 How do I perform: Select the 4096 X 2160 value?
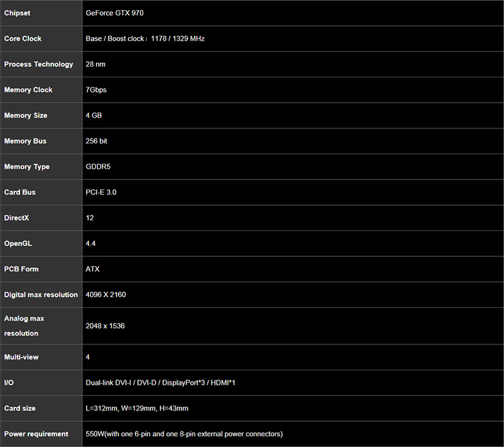click(x=106, y=295)
